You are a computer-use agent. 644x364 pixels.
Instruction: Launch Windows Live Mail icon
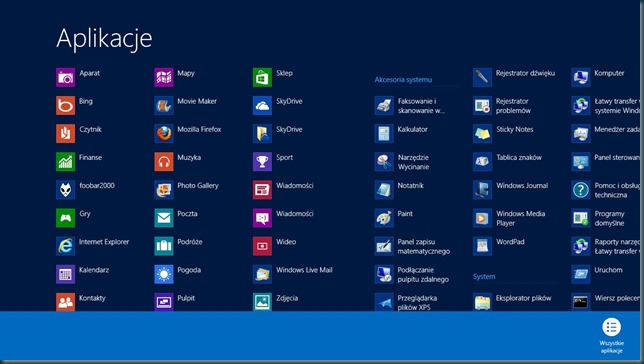[262, 274]
